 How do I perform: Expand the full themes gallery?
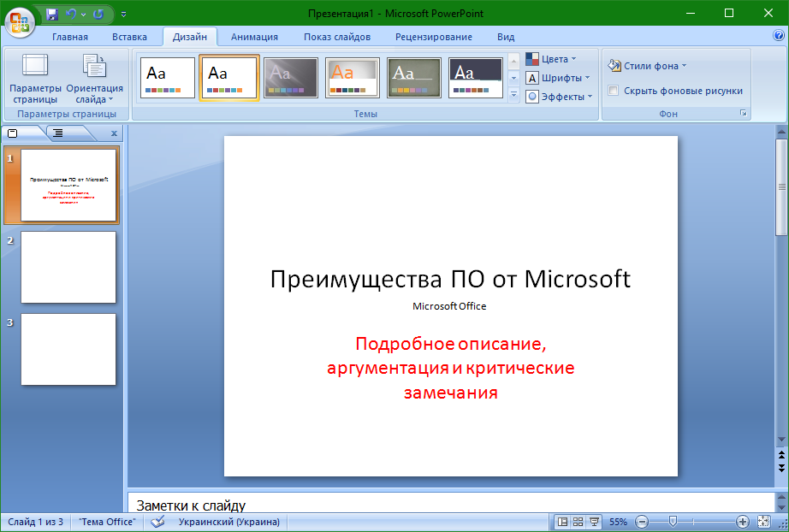[513, 95]
